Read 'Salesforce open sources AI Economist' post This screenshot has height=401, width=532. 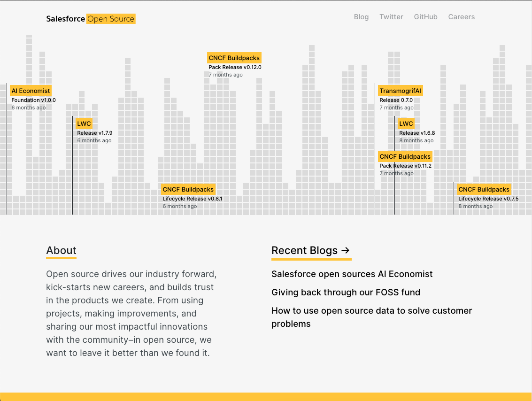tap(352, 274)
